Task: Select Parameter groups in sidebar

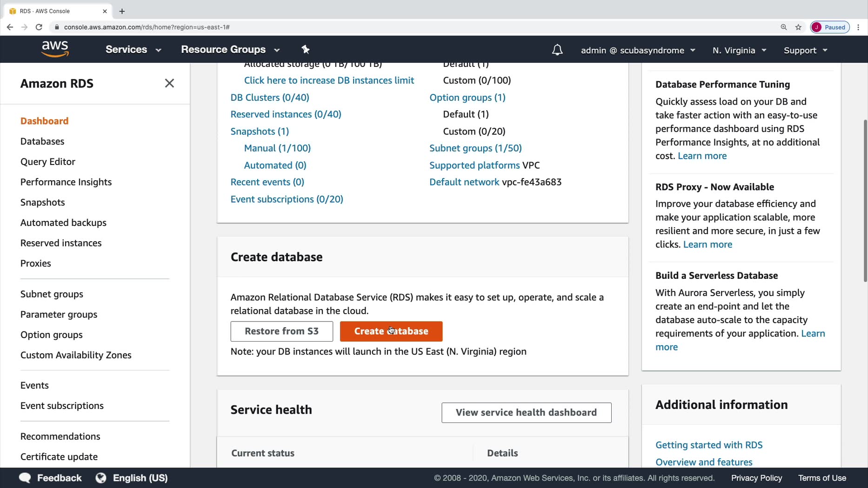Action: click(59, 314)
